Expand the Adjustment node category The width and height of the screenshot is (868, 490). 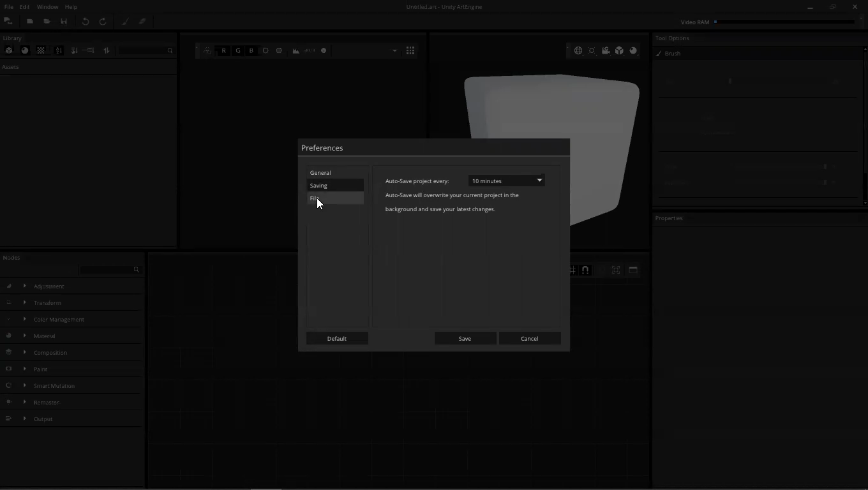coord(25,286)
